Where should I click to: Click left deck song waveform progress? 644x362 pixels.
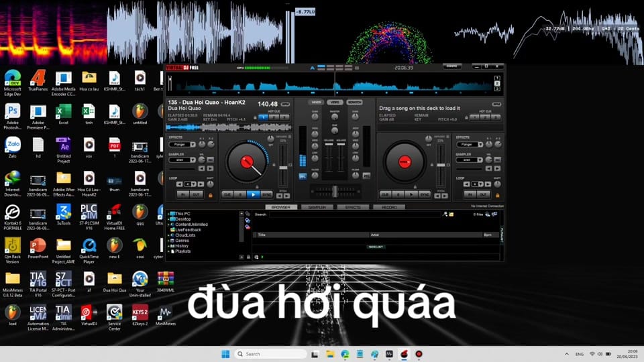[x=228, y=127]
